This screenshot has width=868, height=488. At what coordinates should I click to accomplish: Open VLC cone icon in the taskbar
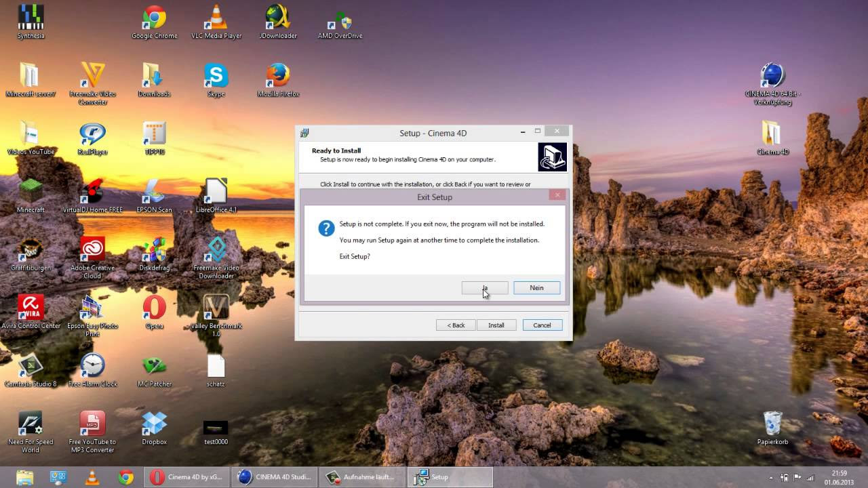(92, 477)
